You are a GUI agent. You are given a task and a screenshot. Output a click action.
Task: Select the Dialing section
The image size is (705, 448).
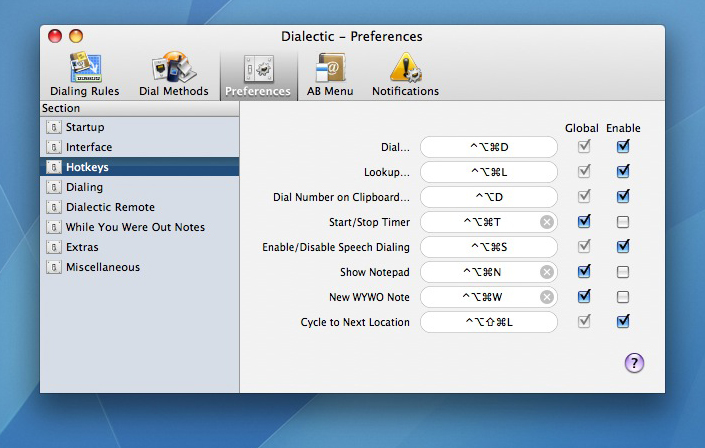tap(139, 187)
